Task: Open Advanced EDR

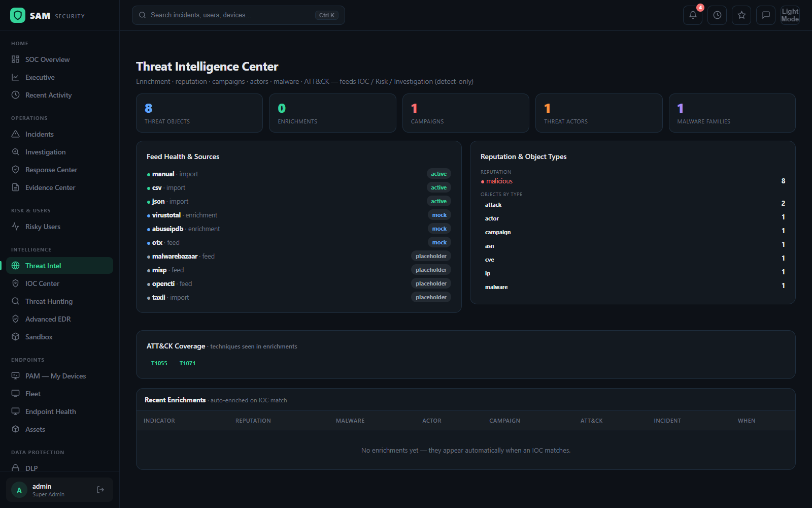Action: pos(59,319)
